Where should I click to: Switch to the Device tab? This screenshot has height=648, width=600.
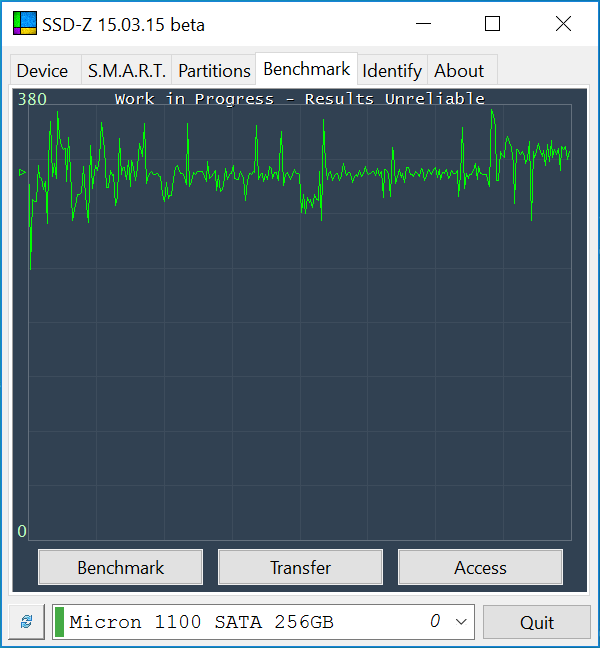46,70
